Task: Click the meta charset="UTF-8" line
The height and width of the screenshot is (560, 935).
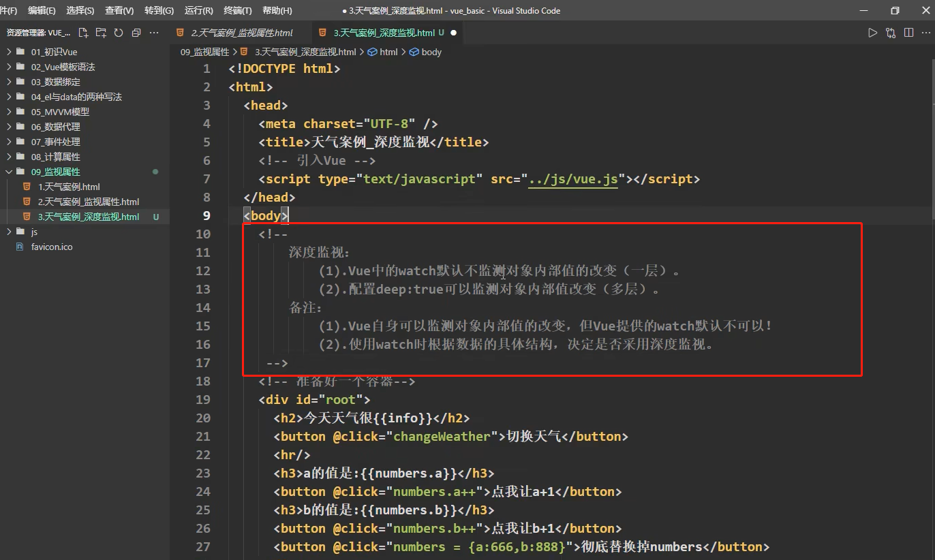Action: pos(348,124)
